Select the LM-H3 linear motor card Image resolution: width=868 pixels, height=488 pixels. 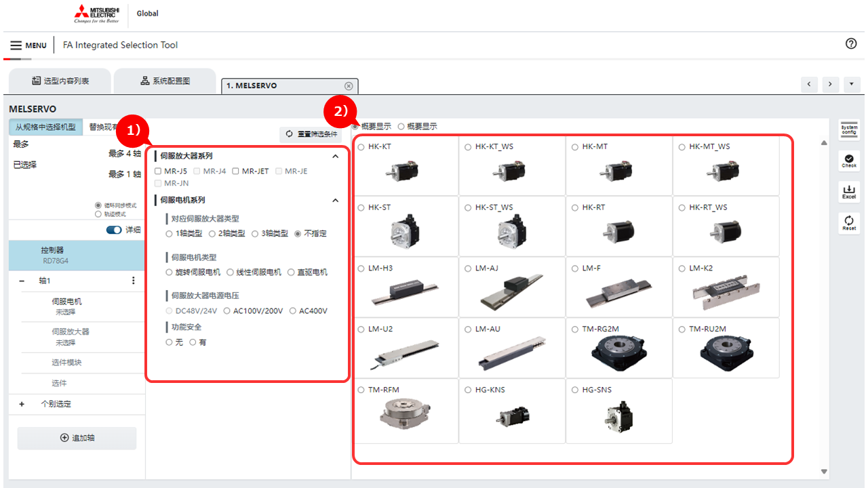(x=406, y=287)
